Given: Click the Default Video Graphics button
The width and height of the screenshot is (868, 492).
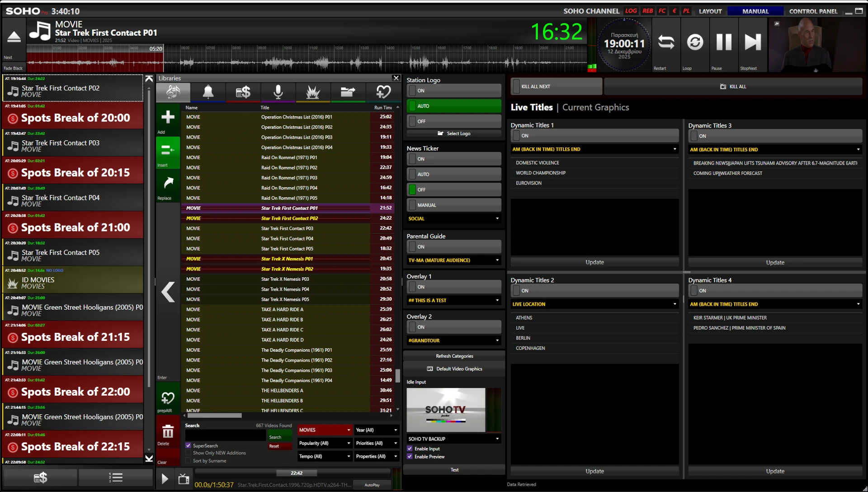Looking at the screenshot, I should pos(454,369).
